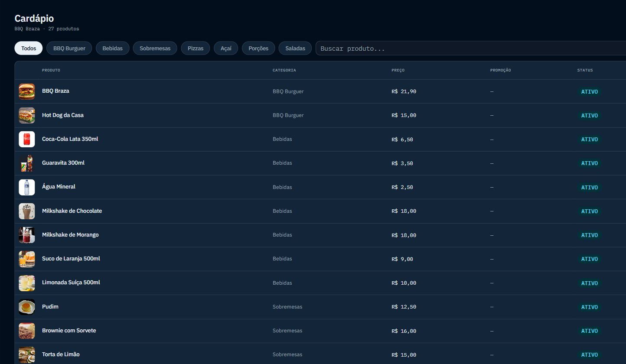Select the Brownie com Sorvete product name
626x364 pixels.
pyautogui.click(x=69, y=331)
